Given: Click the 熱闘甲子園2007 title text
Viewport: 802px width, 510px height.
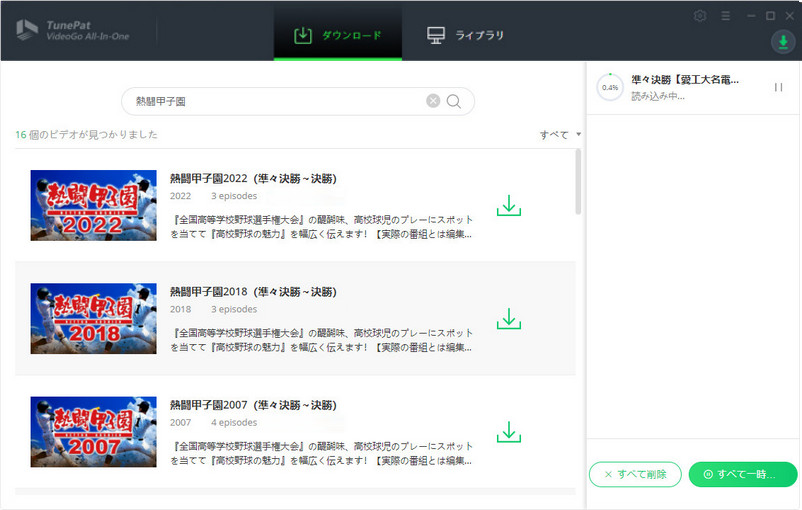Looking at the screenshot, I should pos(253,405).
